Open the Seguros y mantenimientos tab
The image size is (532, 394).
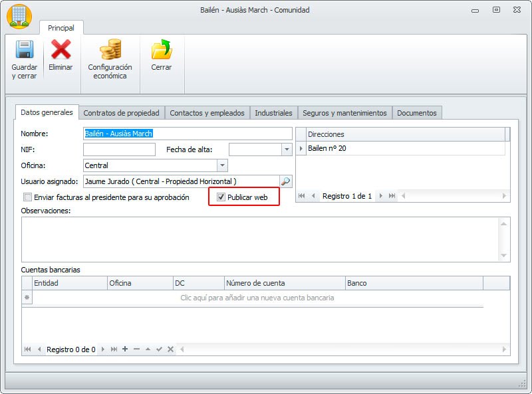point(344,113)
